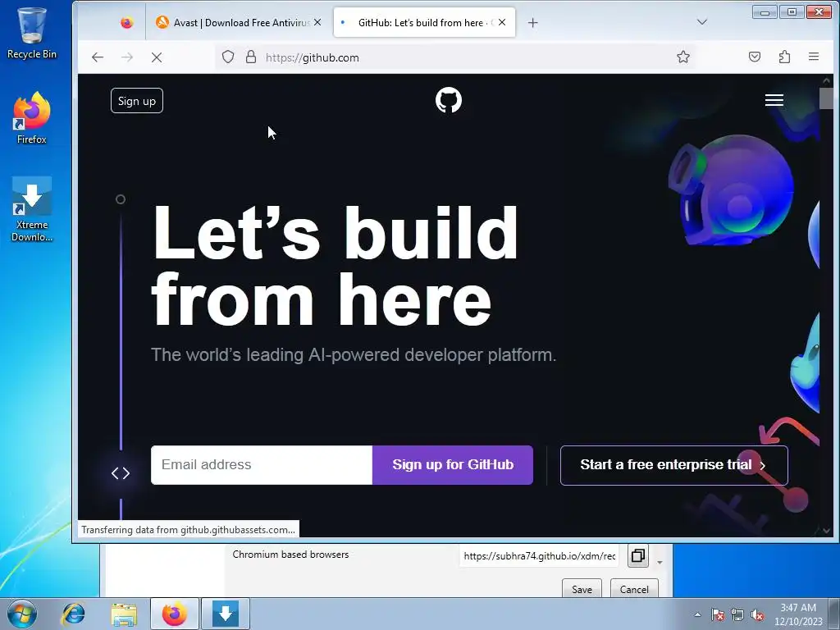Click Sign up for GitHub button
Image resolution: width=840 pixels, height=630 pixels.
[x=453, y=464]
